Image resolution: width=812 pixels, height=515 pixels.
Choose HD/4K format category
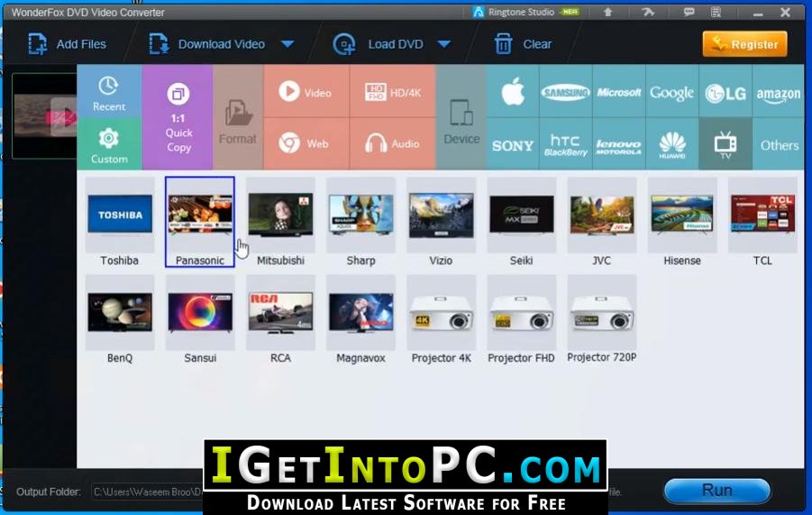393,92
